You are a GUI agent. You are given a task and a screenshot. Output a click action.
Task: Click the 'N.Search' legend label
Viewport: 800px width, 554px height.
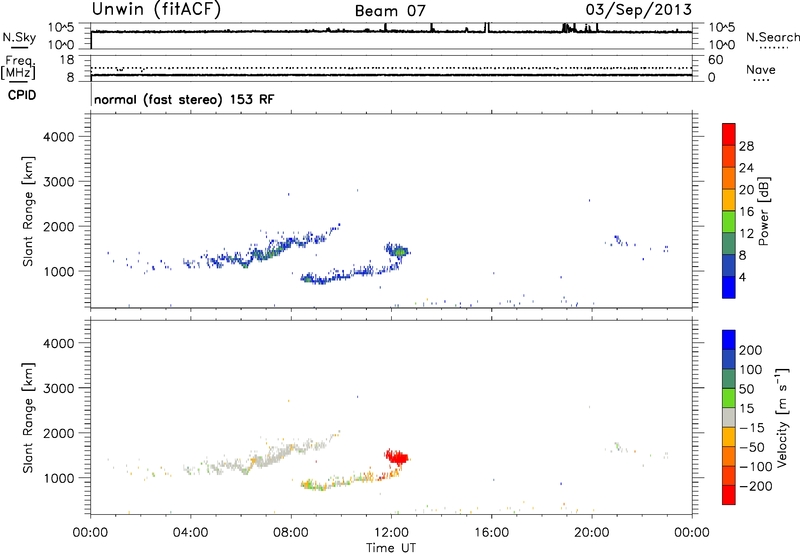point(772,37)
